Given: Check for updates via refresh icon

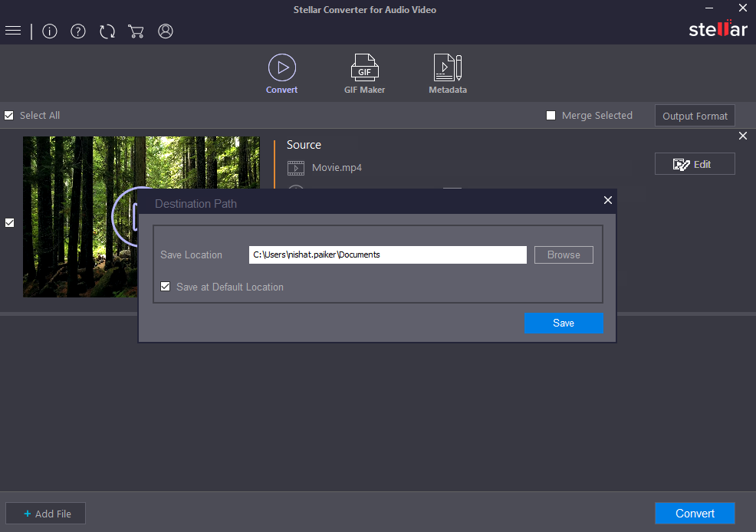Looking at the screenshot, I should pyautogui.click(x=107, y=31).
